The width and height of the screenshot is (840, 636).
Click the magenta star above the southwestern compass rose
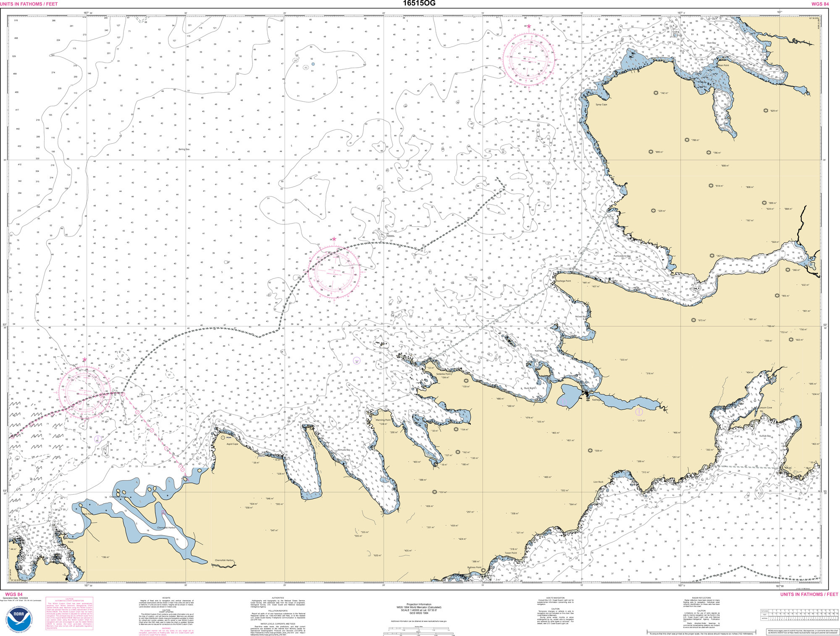pyautogui.click(x=84, y=360)
